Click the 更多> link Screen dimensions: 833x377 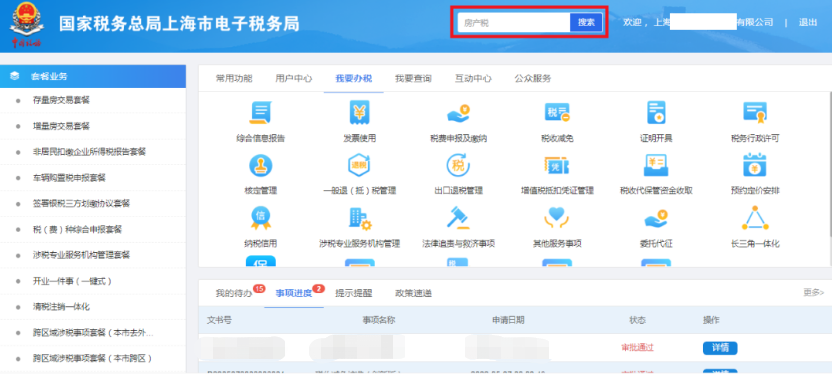point(813,292)
